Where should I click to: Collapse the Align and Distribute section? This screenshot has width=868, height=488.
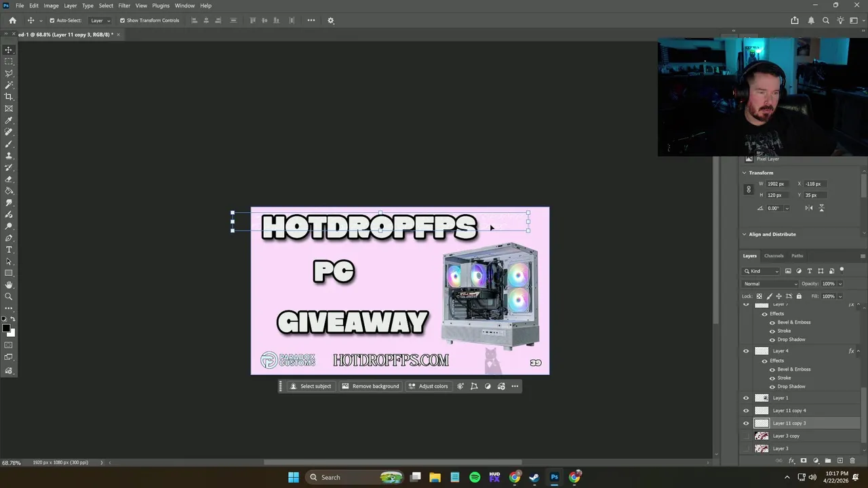744,235
